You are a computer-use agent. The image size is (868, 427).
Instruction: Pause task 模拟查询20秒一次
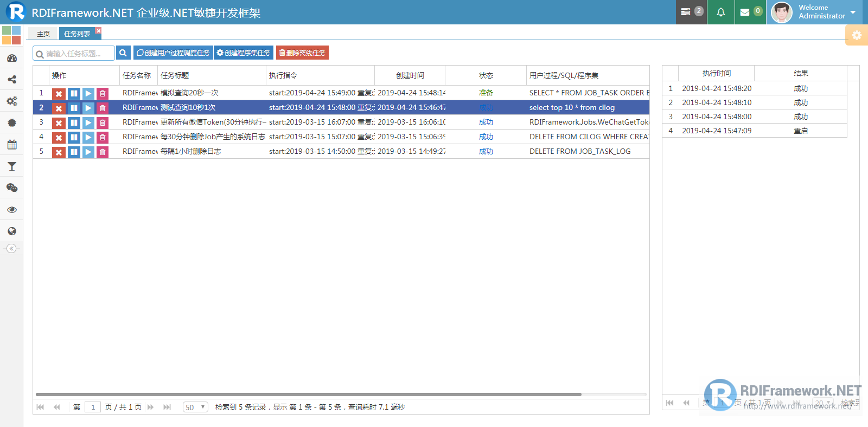tap(74, 93)
